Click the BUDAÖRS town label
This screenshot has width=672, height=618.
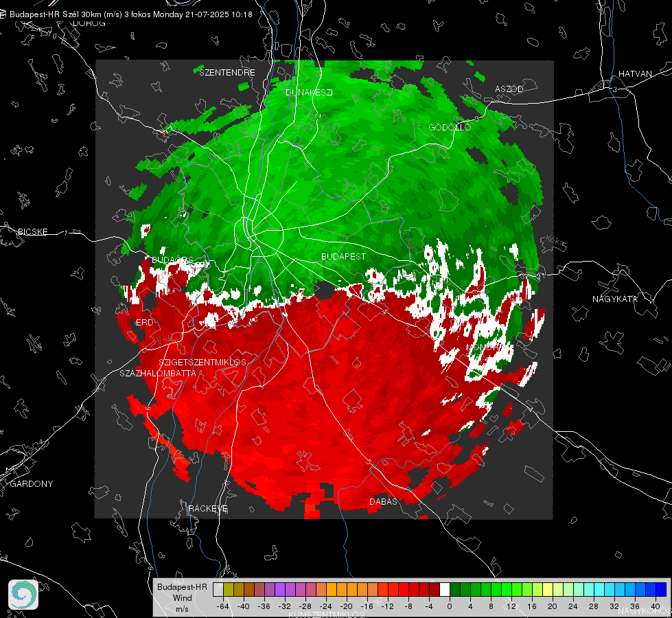[x=172, y=260]
